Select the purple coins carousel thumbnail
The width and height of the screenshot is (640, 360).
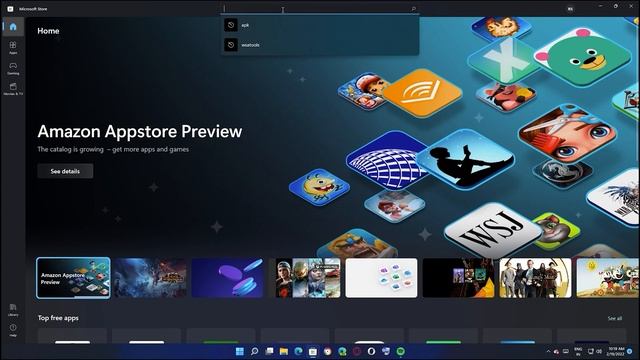click(x=227, y=278)
